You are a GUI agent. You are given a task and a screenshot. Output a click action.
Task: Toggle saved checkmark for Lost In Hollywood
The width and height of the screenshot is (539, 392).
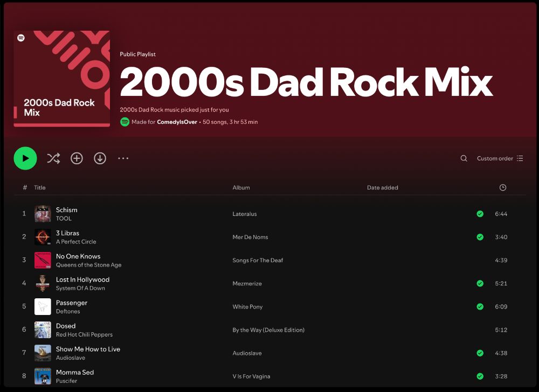point(480,283)
